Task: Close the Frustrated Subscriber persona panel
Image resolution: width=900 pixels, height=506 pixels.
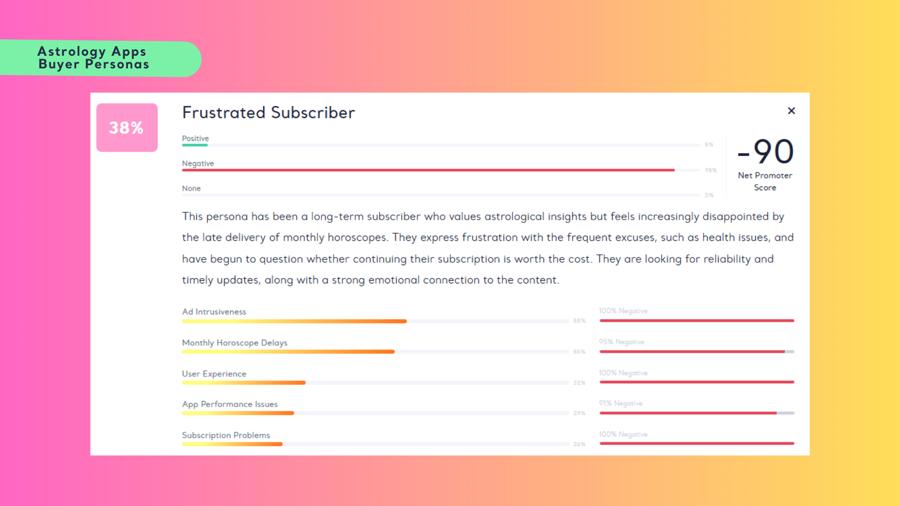Action: click(791, 111)
